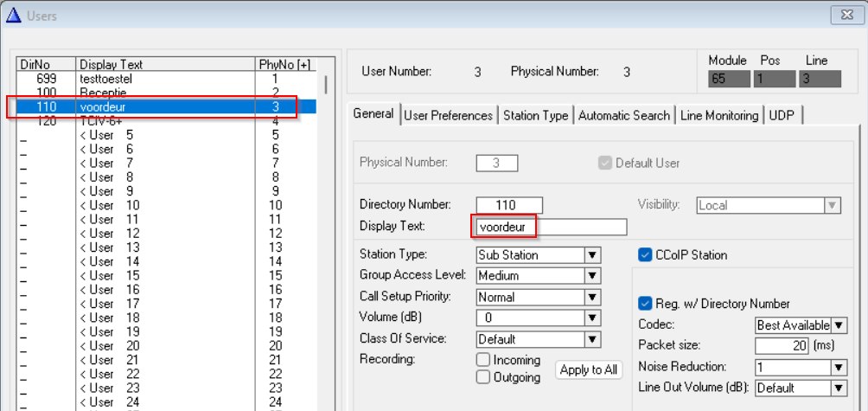
Task: Switch to the User Preferences tab
Action: coord(449,115)
